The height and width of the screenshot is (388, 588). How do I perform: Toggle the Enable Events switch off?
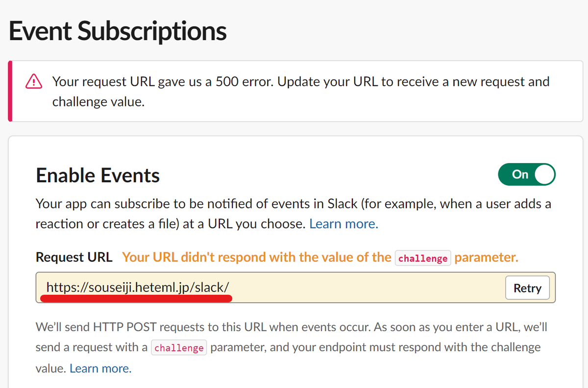coord(527,174)
